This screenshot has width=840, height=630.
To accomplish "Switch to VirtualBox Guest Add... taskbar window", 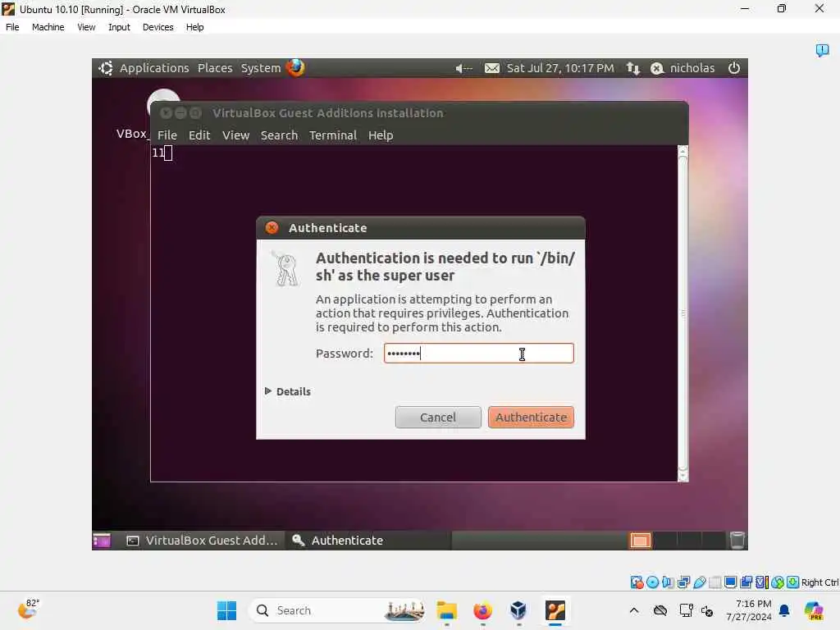I will pos(203,541).
